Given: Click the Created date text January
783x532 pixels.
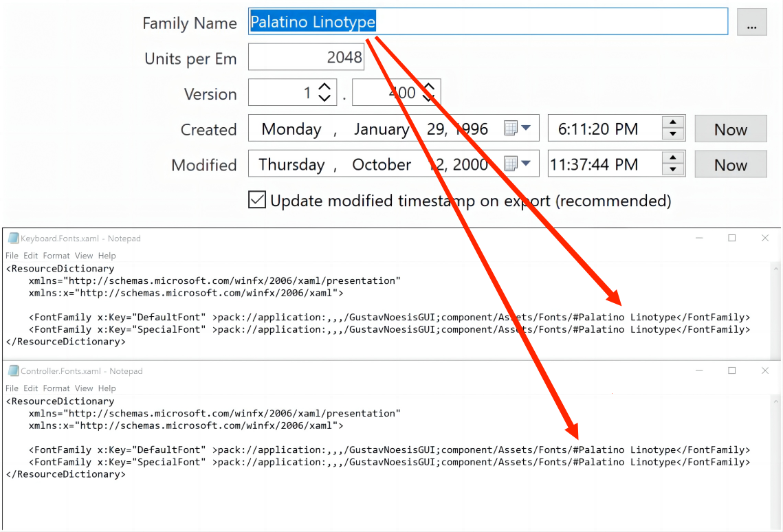Looking at the screenshot, I should click(382, 129).
